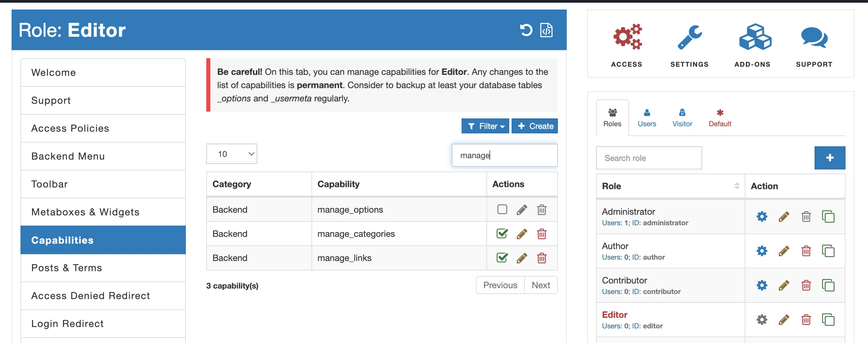Open the Support sidebar item
Image resolution: width=868 pixels, height=343 pixels.
[x=103, y=100]
